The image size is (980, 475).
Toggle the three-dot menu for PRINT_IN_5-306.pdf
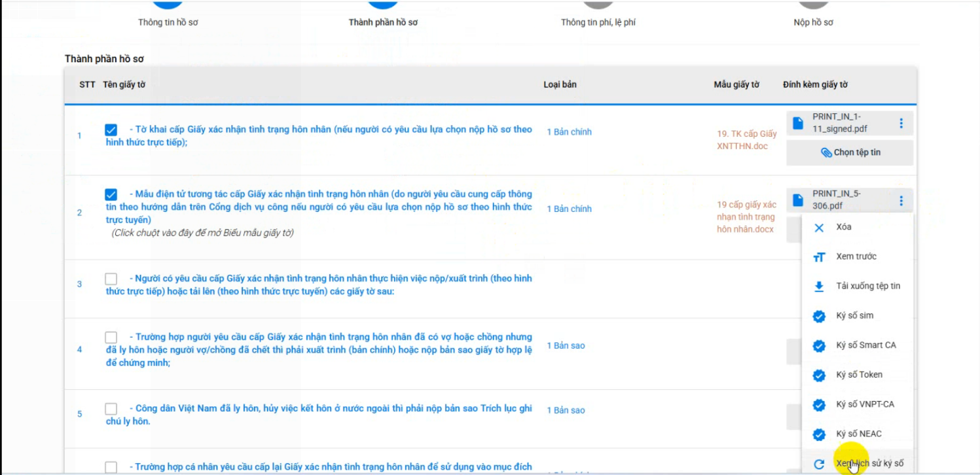pos(901,200)
